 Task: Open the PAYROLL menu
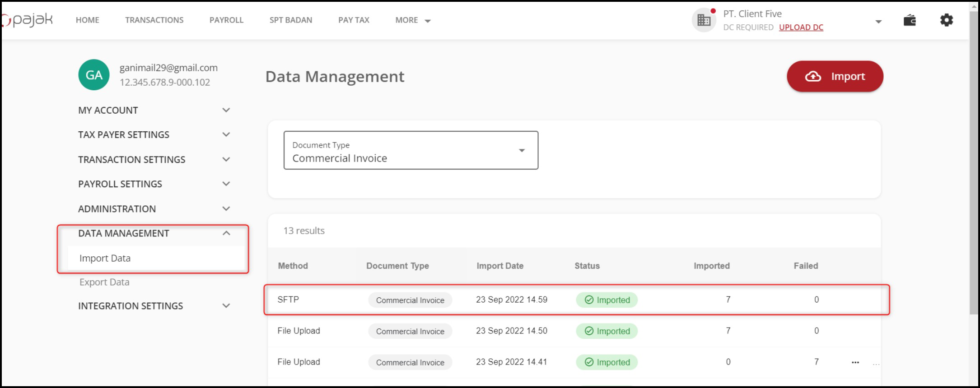click(x=226, y=20)
